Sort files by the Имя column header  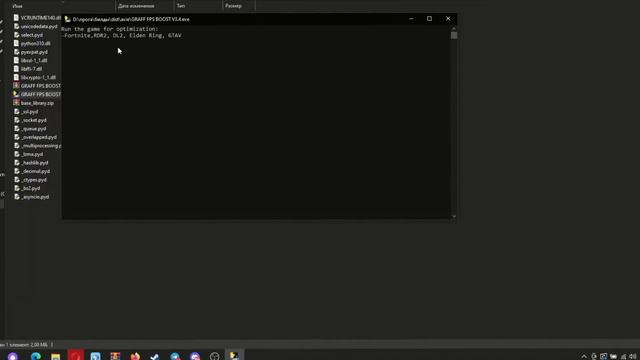pyautogui.click(x=17, y=6)
